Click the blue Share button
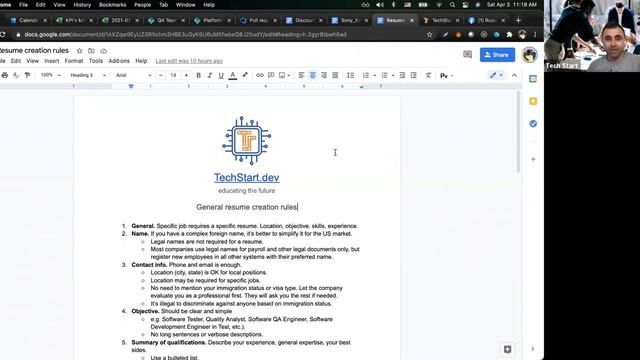The width and height of the screenshot is (640, 360). pos(498,55)
